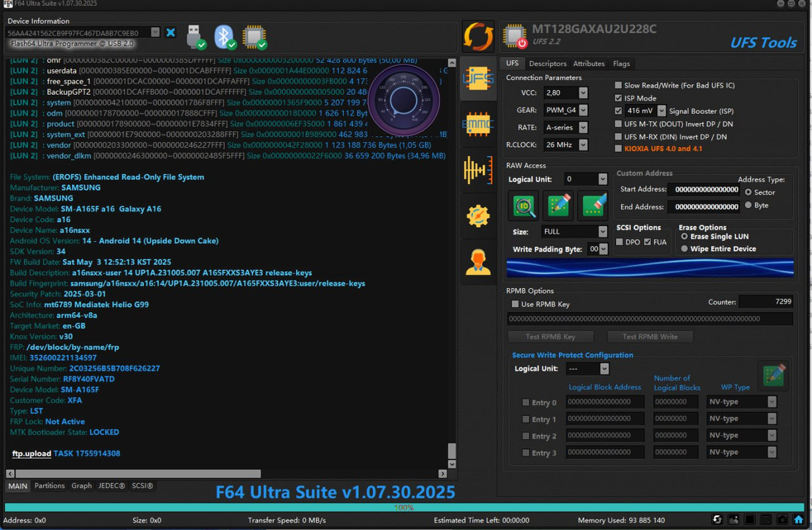Toggle the Signal Booster (ISP) checkbox
Screen dimensions: 812x530
618,111
